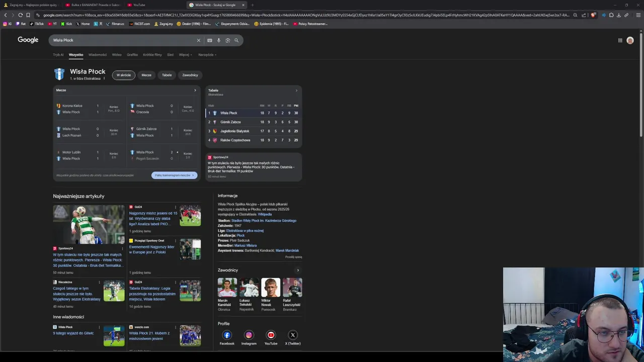Open three-dot menu of Przegląd Sportowy article
Screen dimensions: 644x362
(x=176, y=241)
